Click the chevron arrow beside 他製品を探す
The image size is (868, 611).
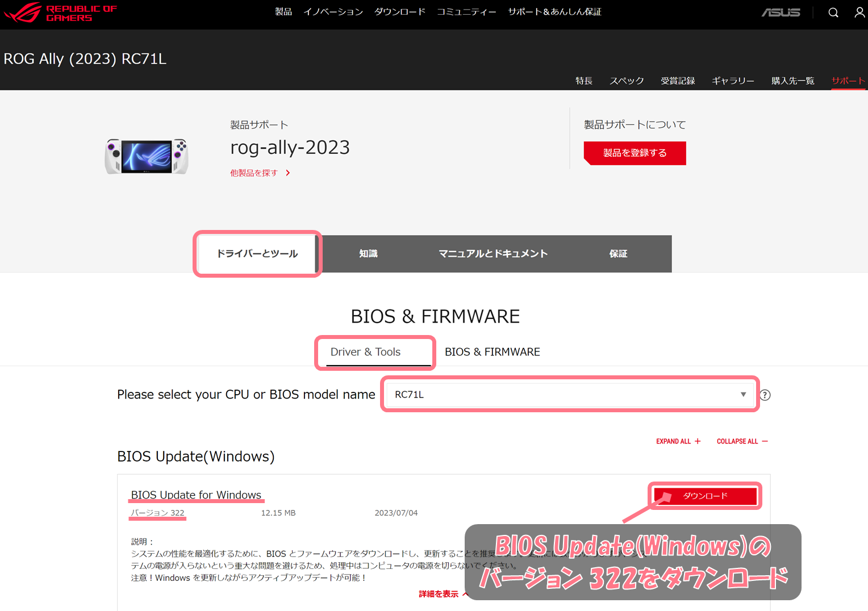pos(287,173)
